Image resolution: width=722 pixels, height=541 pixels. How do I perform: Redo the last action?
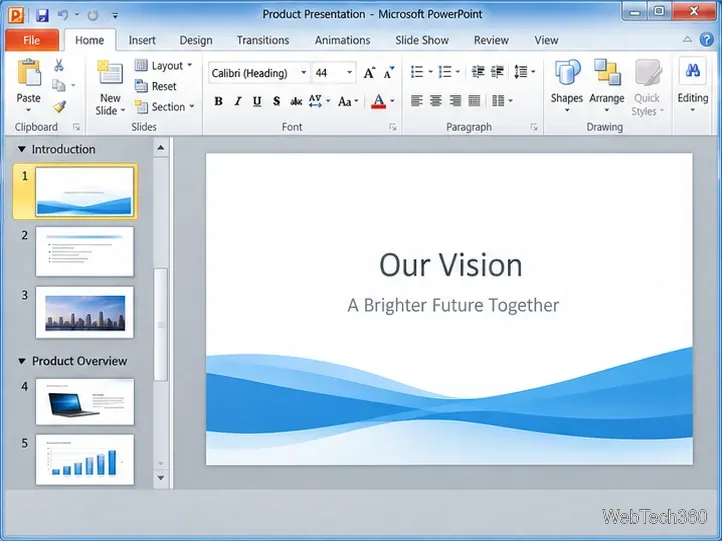[x=93, y=15]
